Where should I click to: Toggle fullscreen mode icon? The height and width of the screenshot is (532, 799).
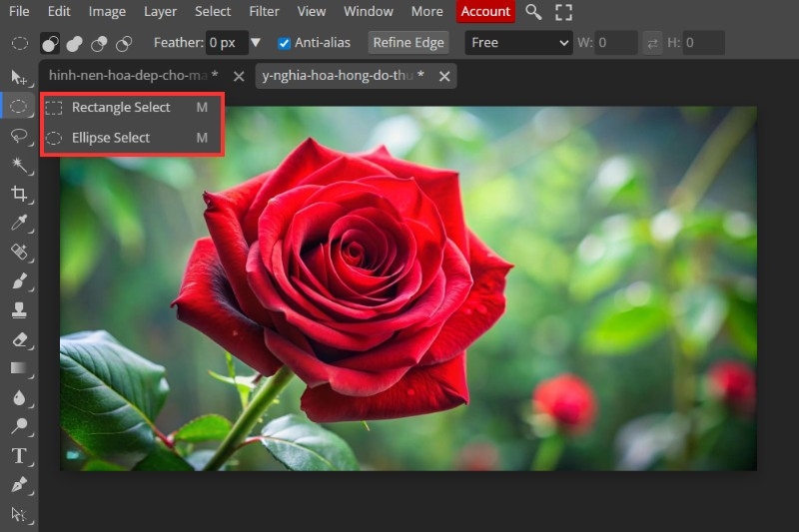click(563, 12)
